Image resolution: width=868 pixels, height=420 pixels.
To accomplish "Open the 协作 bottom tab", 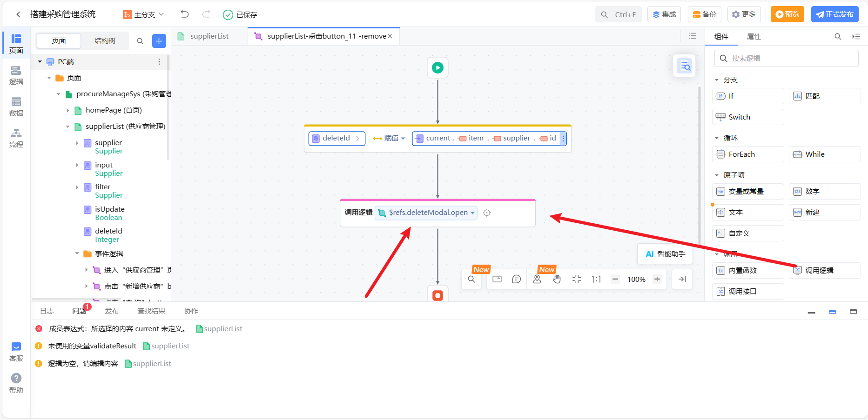I will pyautogui.click(x=191, y=311).
